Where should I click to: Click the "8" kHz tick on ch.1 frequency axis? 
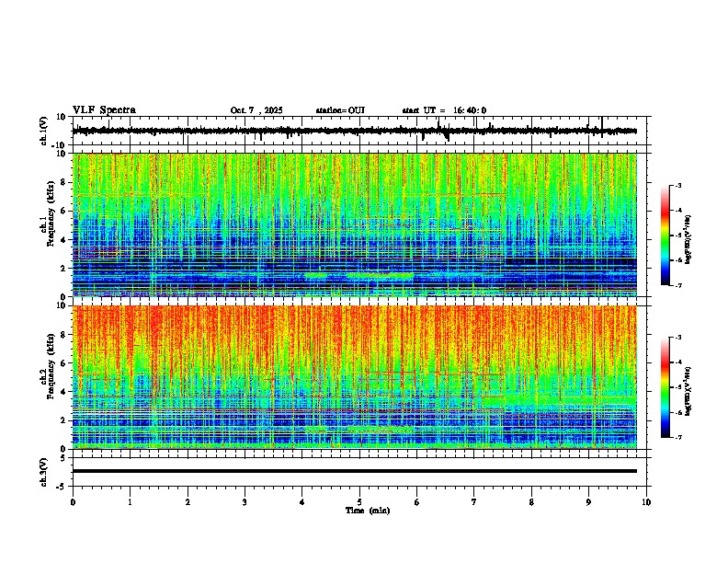64,182
